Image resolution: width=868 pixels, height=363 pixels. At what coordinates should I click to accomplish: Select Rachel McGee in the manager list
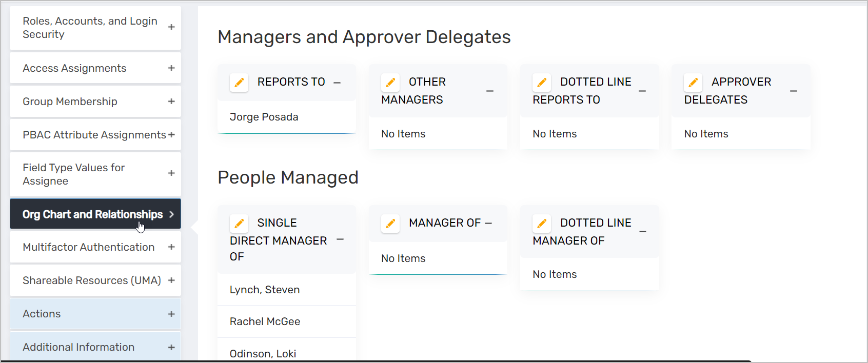tap(265, 321)
